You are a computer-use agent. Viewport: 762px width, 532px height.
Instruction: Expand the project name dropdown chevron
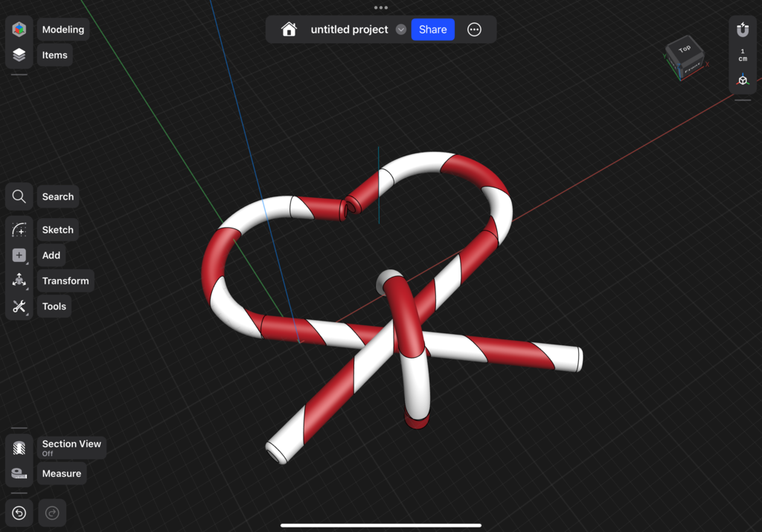pyautogui.click(x=401, y=30)
